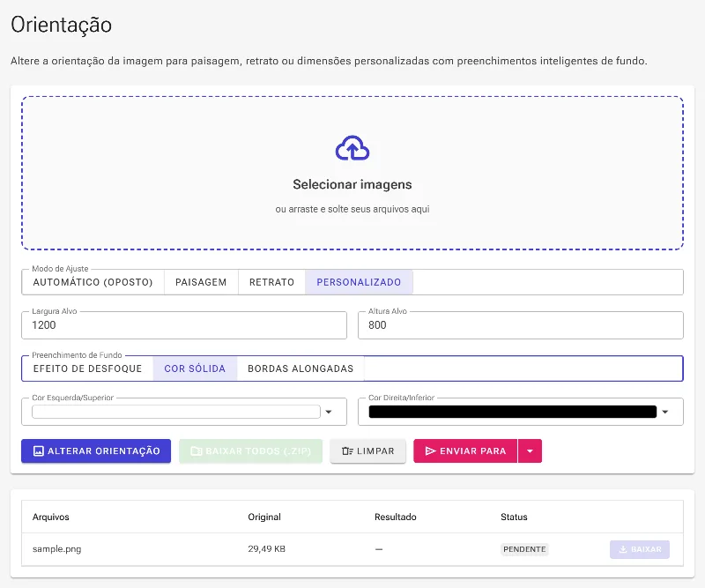Choose Bordas Alongadas background fill
The width and height of the screenshot is (705, 588).
pyautogui.click(x=301, y=368)
